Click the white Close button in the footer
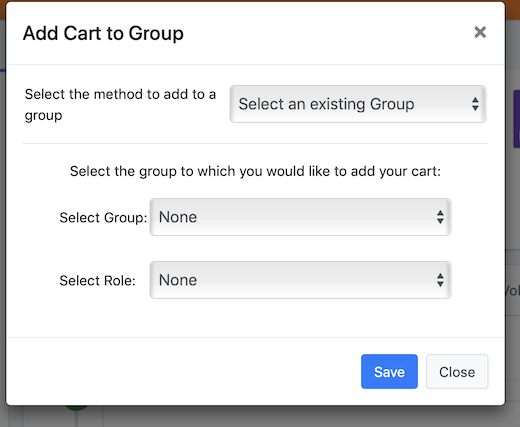The width and height of the screenshot is (520, 427). [457, 371]
